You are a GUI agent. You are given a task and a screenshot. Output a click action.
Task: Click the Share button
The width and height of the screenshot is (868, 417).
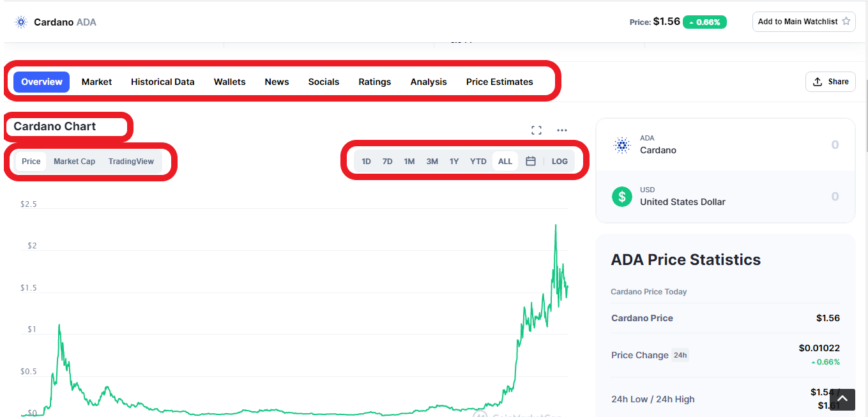pyautogui.click(x=830, y=82)
